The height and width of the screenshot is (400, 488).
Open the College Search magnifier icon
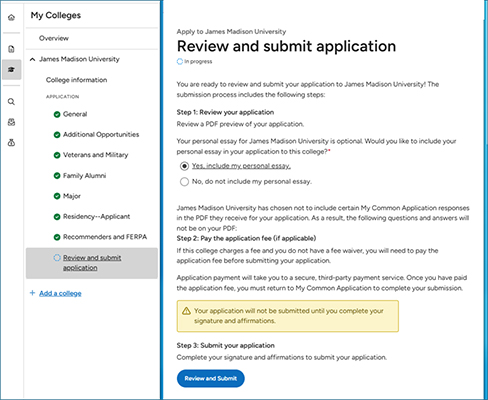pyautogui.click(x=11, y=102)
